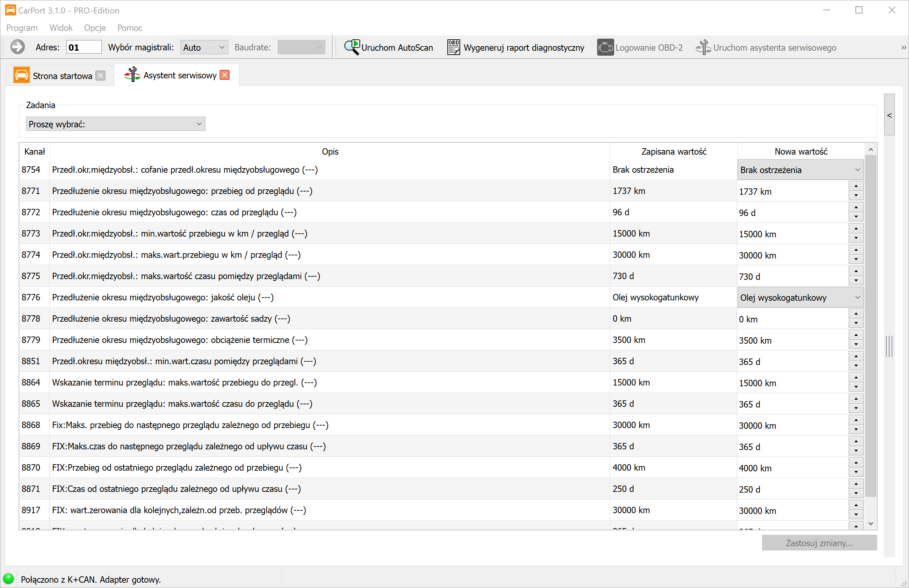The width and height of the screenshot is (909, 588).
Task: Collapse the side panel with arrow button
Action: [x=889, y=115]
